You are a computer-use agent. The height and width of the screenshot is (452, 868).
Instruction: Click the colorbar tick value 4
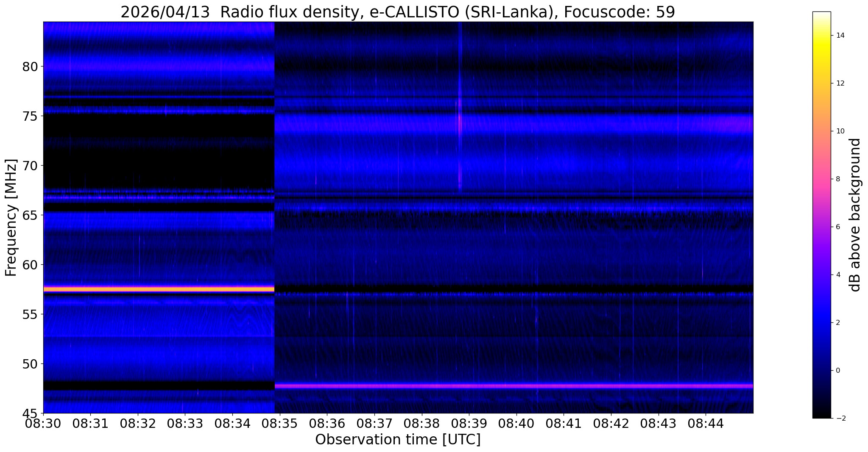pyautogui.click(x=838, y=275)
